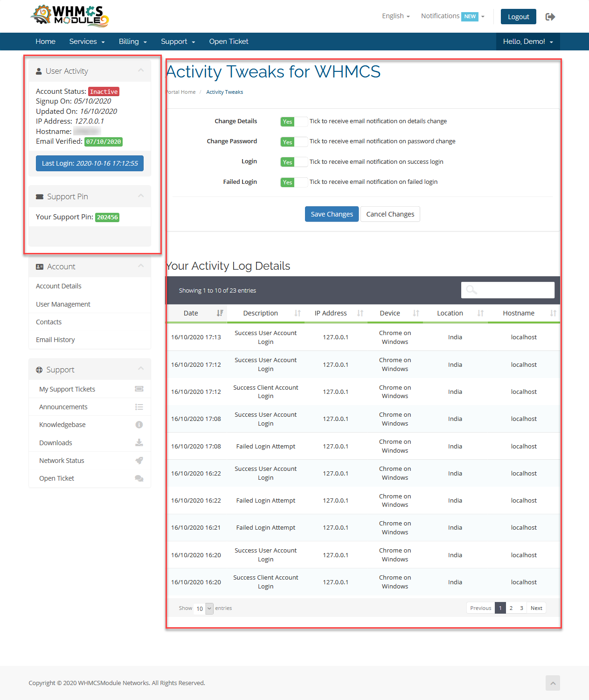
Task: Open User Management in sidebar
Action: (x=63, y=304)
